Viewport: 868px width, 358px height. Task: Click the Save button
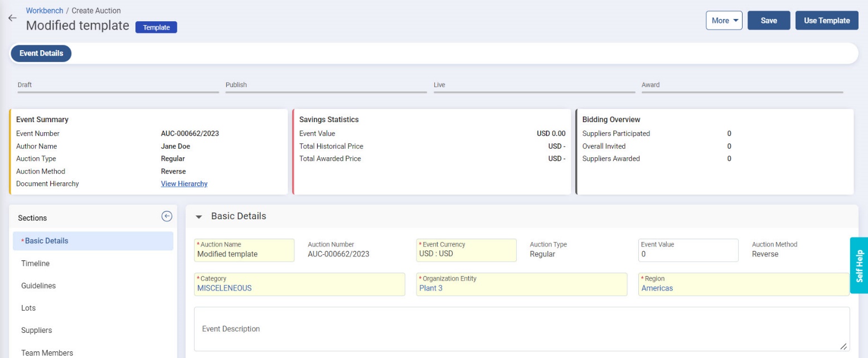click(768, 21)
